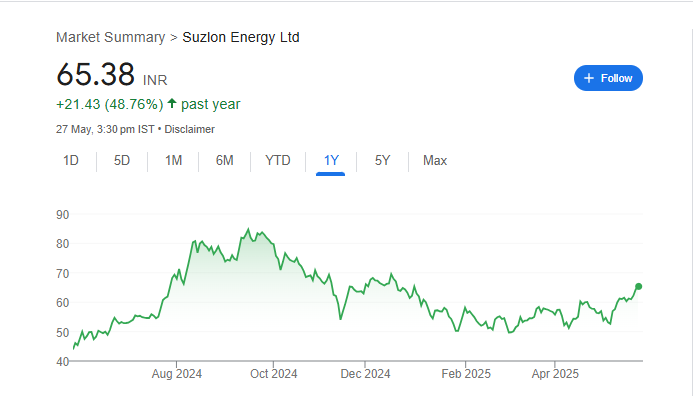Click the Oct 2024 axis label
Screen dimensions: 693x396
point(274,374)
